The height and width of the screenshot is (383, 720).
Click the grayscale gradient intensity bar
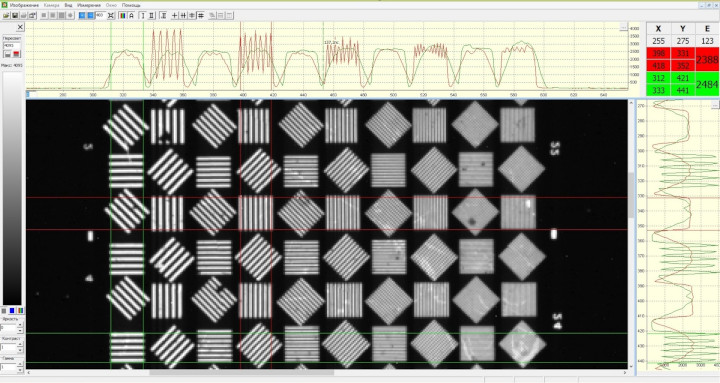(12, 188)
